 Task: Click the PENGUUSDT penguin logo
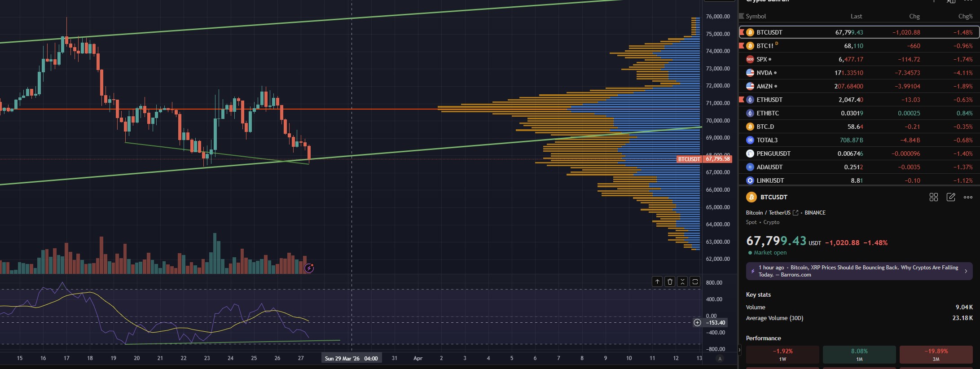750,154
